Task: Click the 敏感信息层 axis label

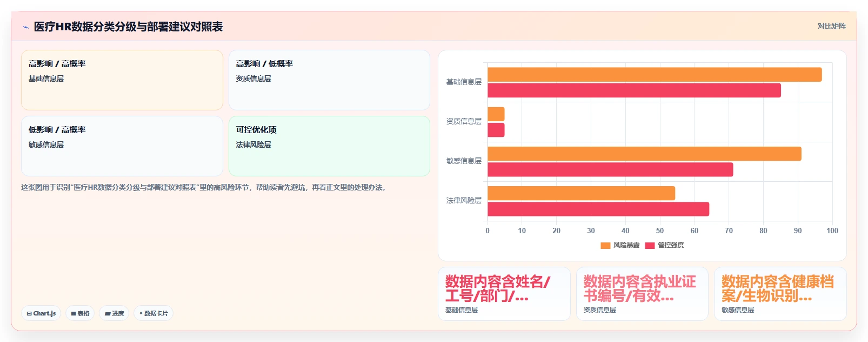Action: pyautogui.click(x=464, y=161)
